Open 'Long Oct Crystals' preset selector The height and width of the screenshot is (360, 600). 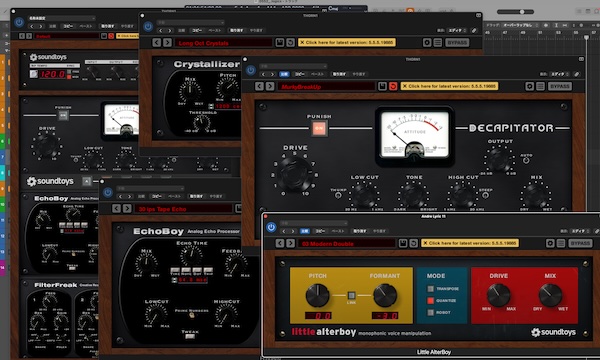[x=224, y=43]
